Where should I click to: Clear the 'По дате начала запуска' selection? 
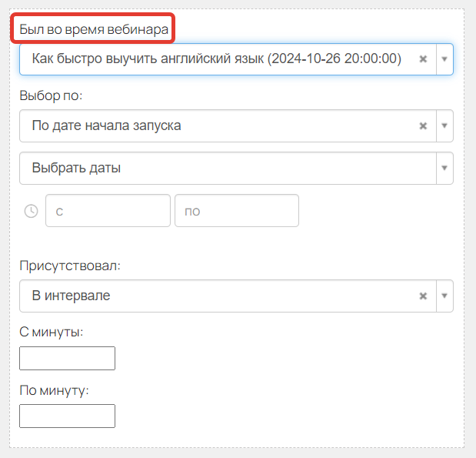click(423, 125)
